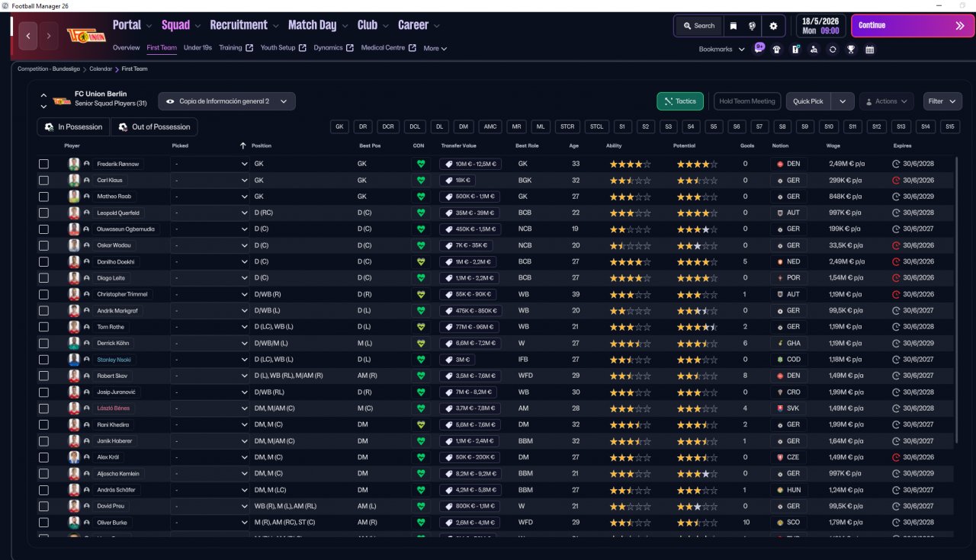Click Danilho Doekhi's yellow condition heart
Viewport: 976px width, 560px height.
(x=421, y=261)
